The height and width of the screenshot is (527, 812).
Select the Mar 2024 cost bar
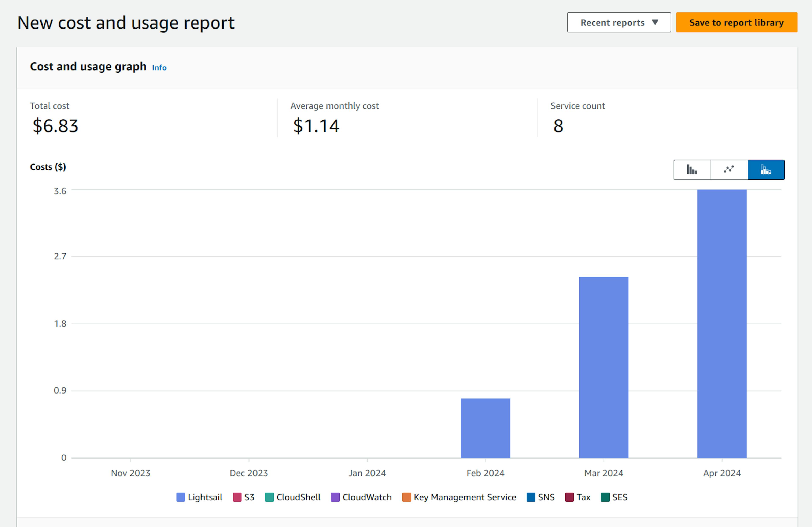604,368
